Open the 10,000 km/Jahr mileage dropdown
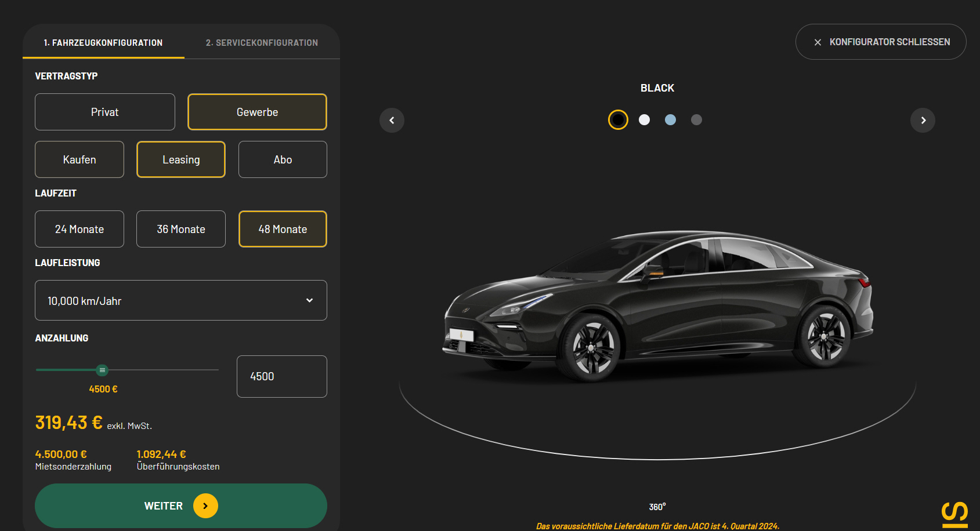The width and height of the screenshot is (980, 531). click(x=181, y=300)
